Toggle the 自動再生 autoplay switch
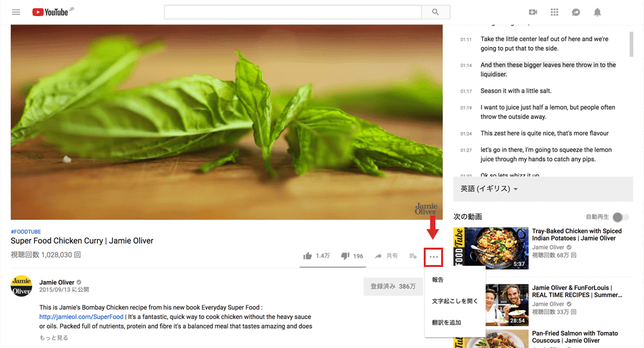 click(x=620, y=217)
